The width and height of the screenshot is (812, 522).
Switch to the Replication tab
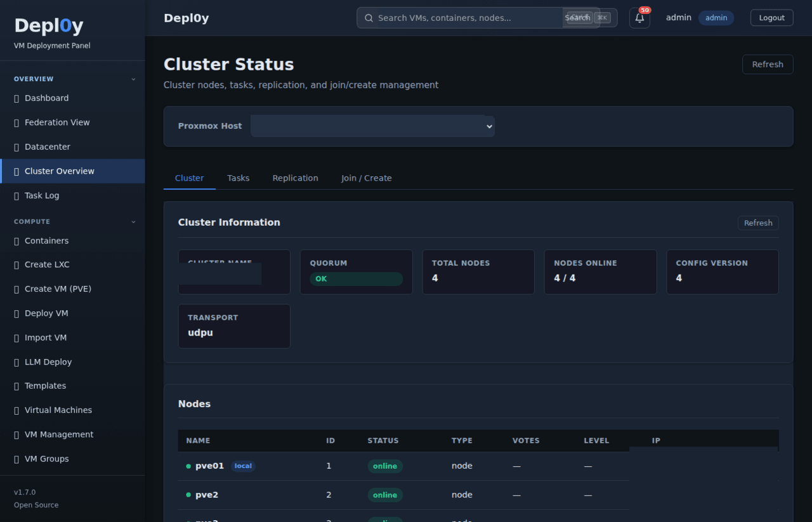tap(296, 178)
